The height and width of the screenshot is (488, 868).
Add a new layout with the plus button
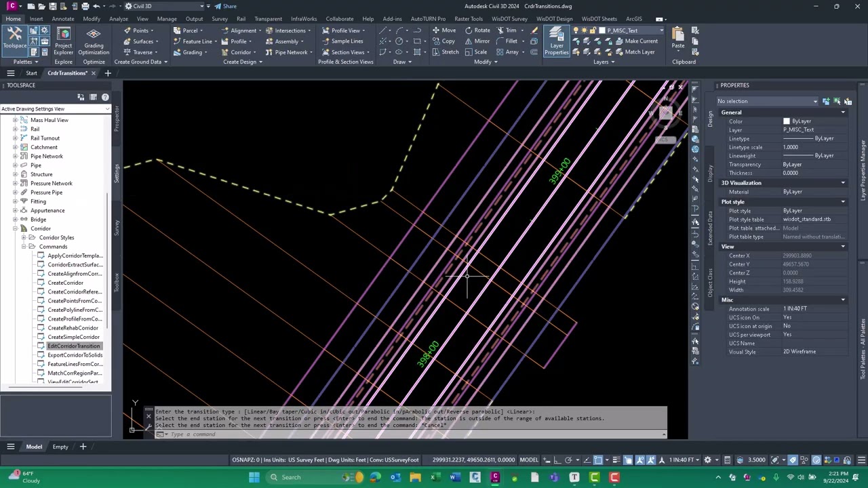pyautogui.click(x=83, y=447)
